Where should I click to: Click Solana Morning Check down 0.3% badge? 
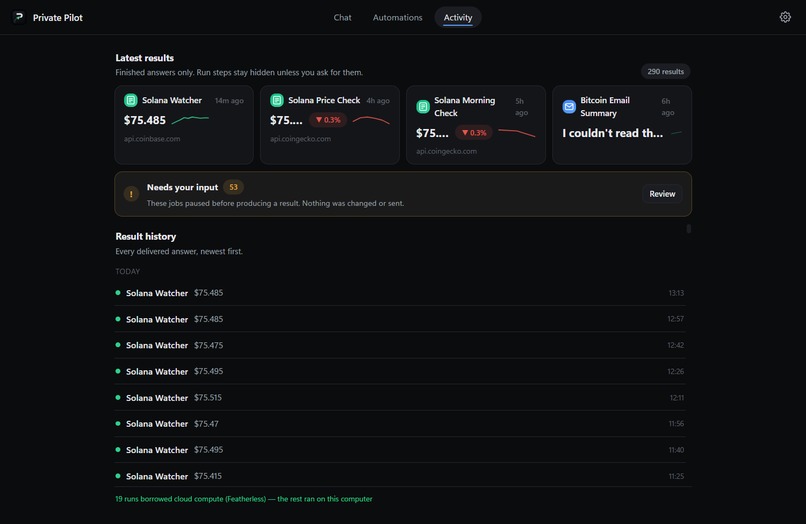[x=474, y=133]
